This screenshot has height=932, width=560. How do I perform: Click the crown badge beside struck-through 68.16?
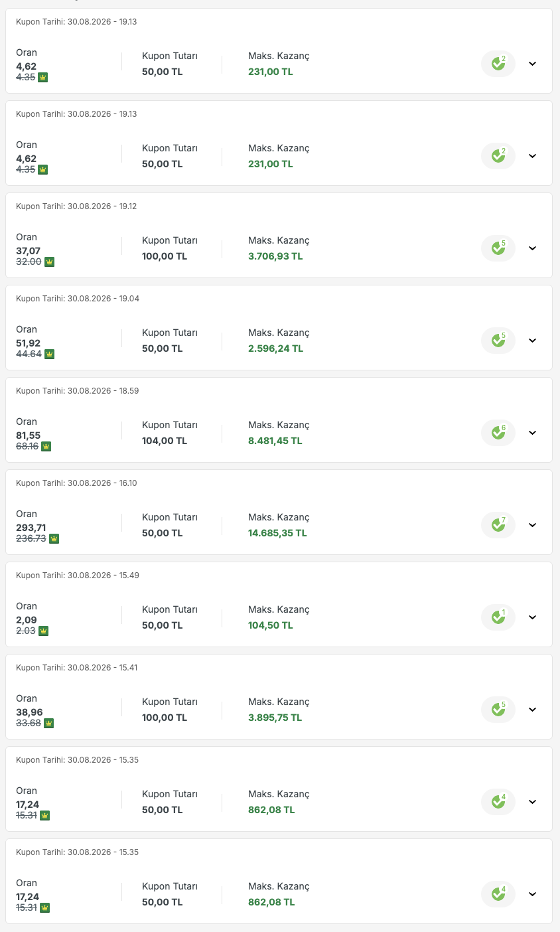[46, 446]
